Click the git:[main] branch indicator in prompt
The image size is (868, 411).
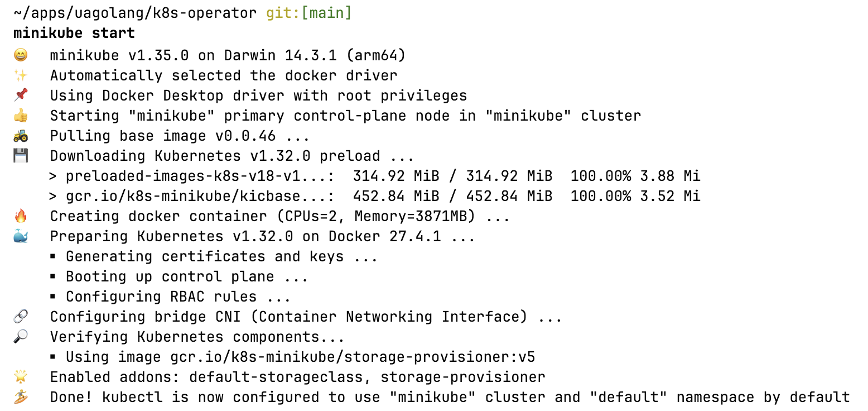(x=309, y=13)
